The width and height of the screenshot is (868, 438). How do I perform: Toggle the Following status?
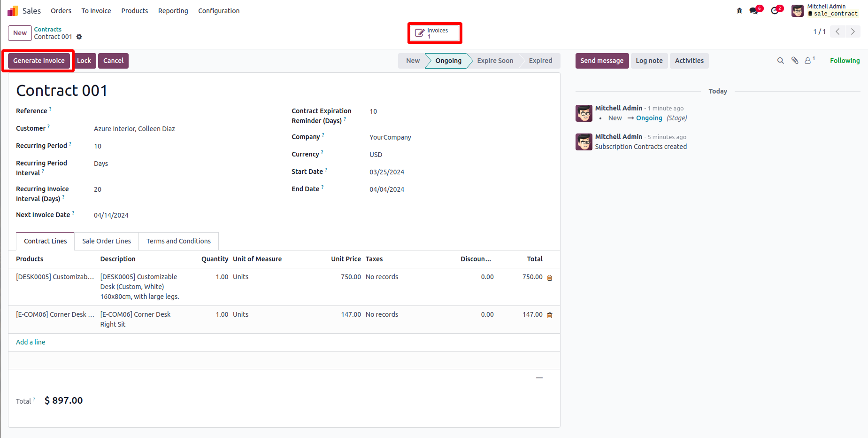point(845,61)
